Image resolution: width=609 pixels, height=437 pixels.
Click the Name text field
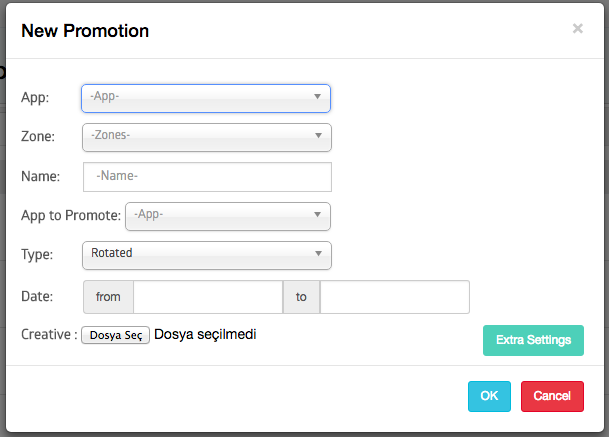(207, 177)
